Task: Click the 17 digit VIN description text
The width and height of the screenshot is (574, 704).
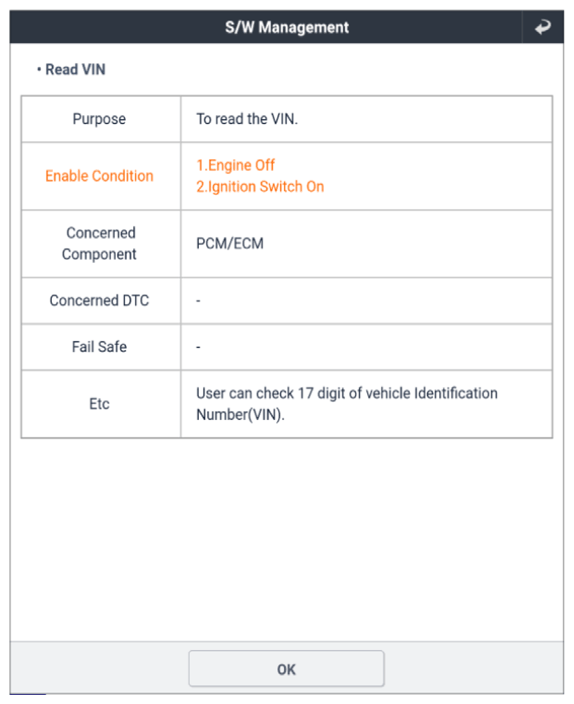Action: 347,393
